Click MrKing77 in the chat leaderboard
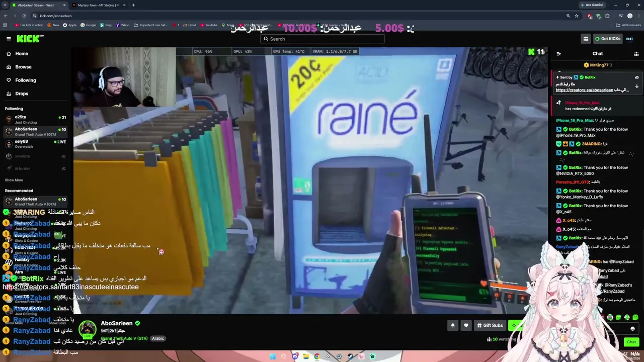 click(598, 65)
